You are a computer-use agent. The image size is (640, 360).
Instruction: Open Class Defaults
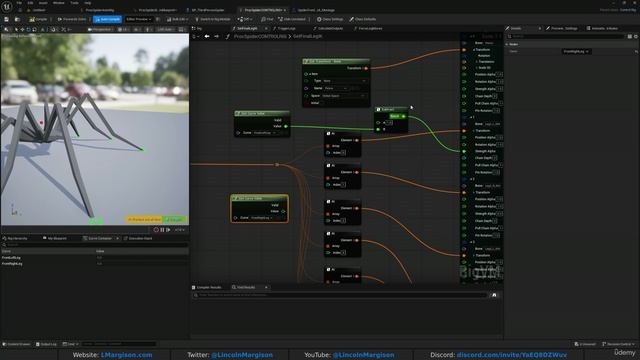click(x=362, y=19)
